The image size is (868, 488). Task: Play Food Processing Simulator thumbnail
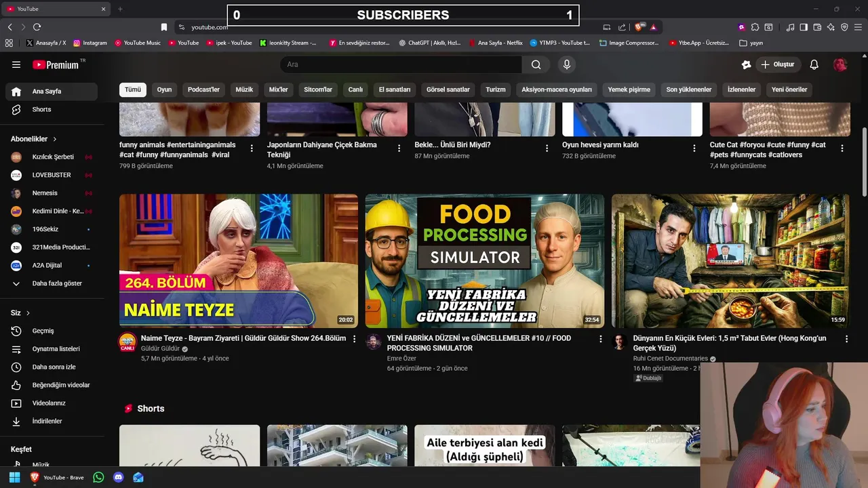coord(485,261)
